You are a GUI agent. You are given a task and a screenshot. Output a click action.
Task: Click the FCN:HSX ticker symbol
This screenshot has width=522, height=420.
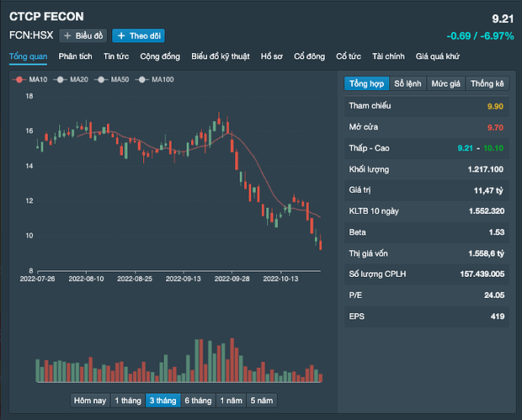point(31,35)
